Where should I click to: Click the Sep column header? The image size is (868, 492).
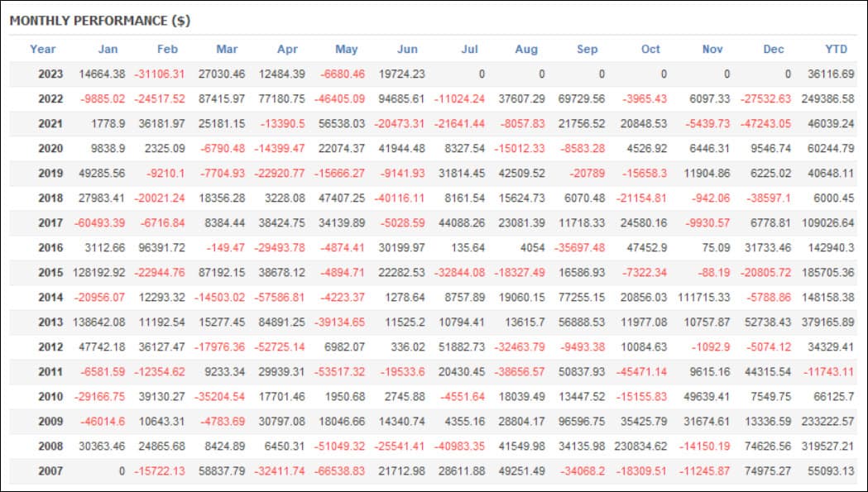click(x=587, y=50)
